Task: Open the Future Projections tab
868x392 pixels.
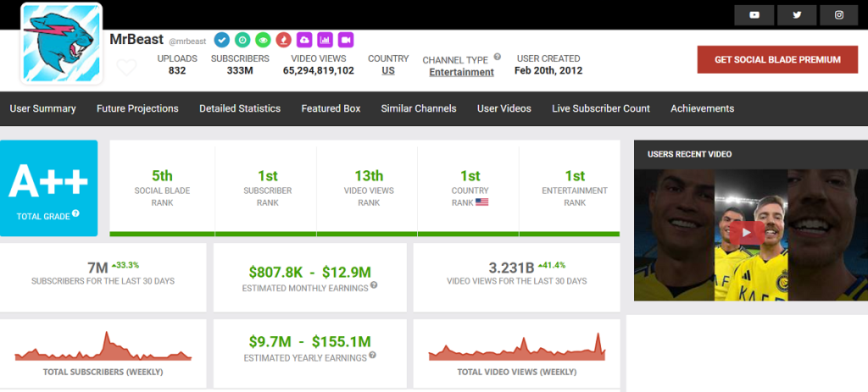Action: pos(137,108)
